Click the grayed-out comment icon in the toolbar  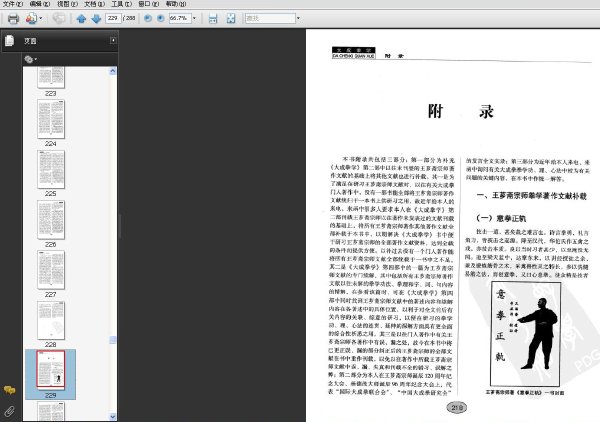[x=59, y=18]
